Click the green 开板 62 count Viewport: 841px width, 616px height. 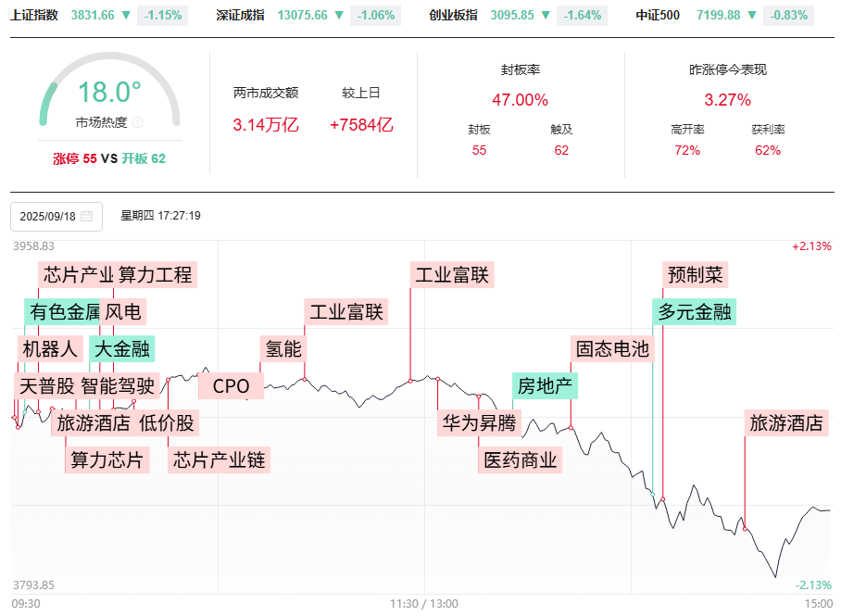pos(144,158)
